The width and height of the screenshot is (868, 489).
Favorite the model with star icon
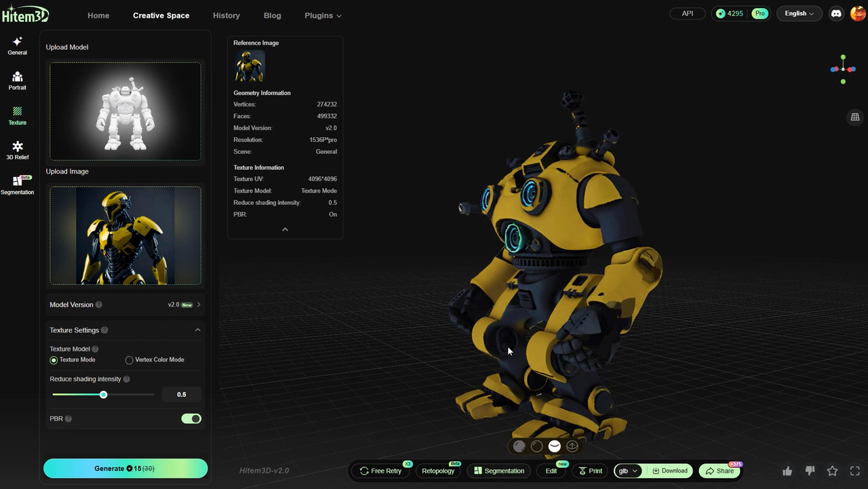pos(833,471)
